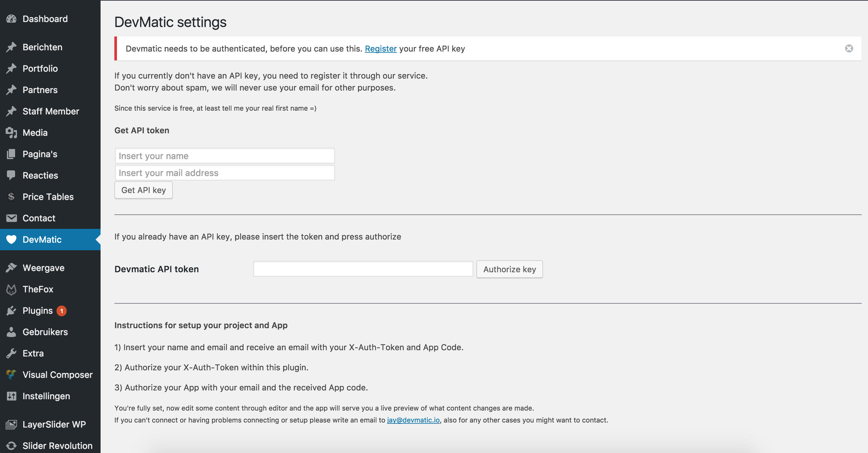Click the Contact envelope icon
This screenshot has width=868, height=453.
point(11,218)
